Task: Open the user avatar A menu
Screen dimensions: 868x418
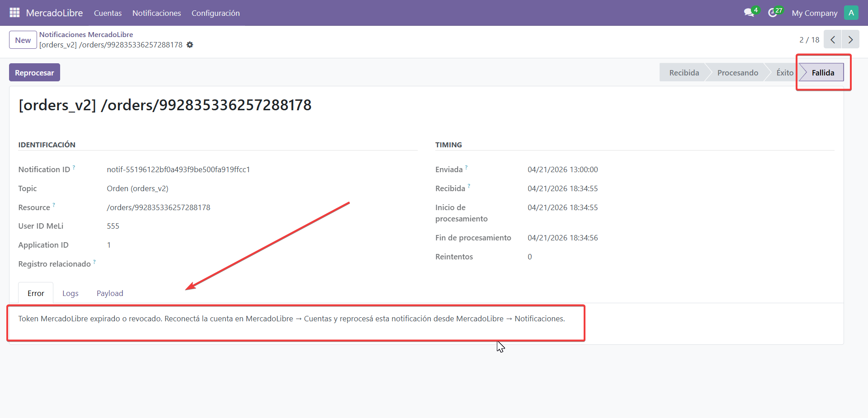Action: pos(851,13)
